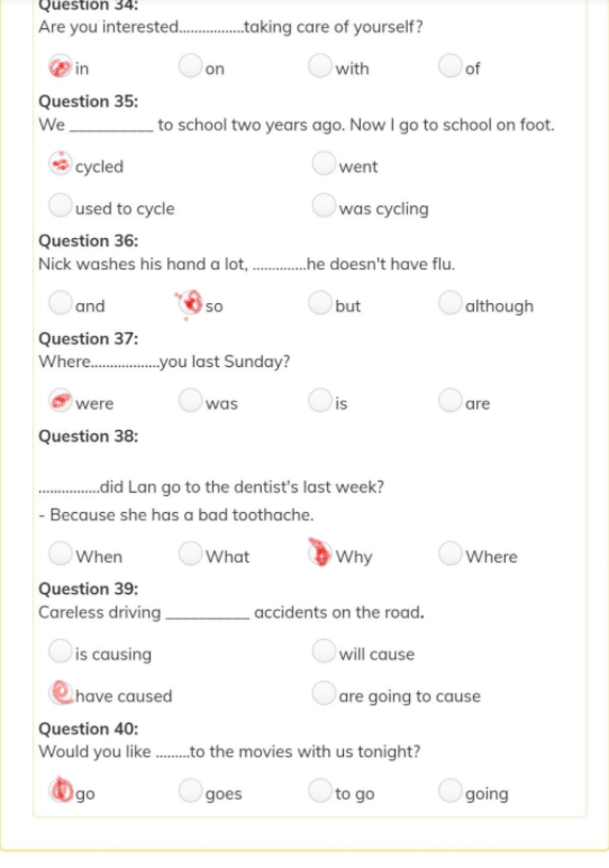Select 'was cycling' option
Image resolution: width=609 pixels, height=868 pixels.
[x=324, y=205]
